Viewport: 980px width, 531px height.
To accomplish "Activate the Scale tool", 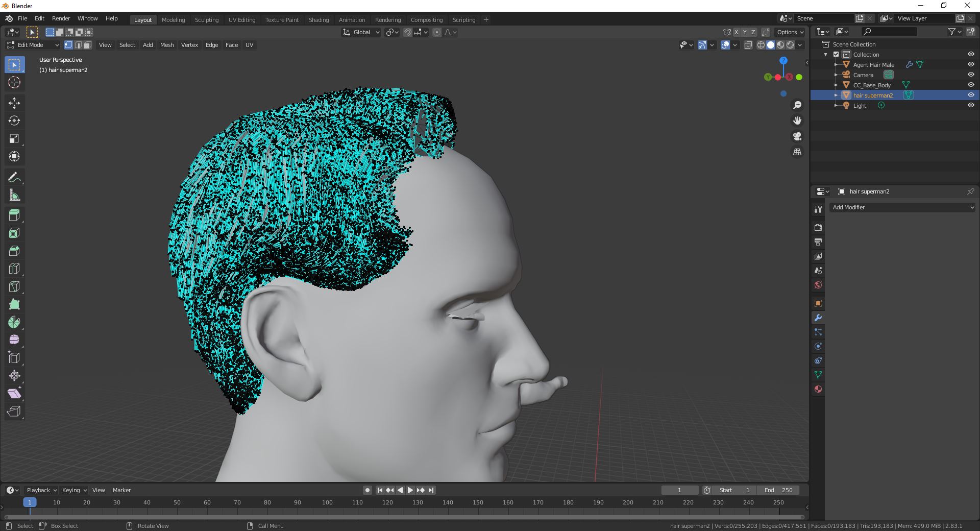I will pyautogui.click(x=14, y=139).
